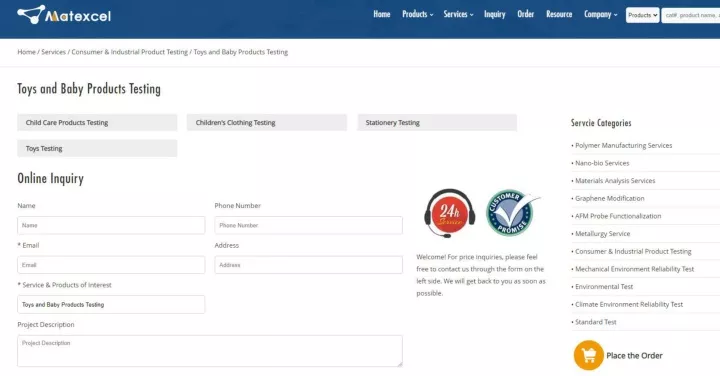This screenshot has width=720, height=376.
Task: Click the Servcie Categories heading
Action: click(x=601, y=123)
